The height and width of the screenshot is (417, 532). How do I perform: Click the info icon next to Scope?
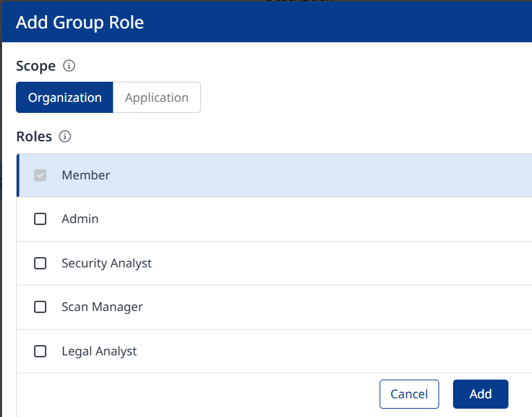[69, 66]
